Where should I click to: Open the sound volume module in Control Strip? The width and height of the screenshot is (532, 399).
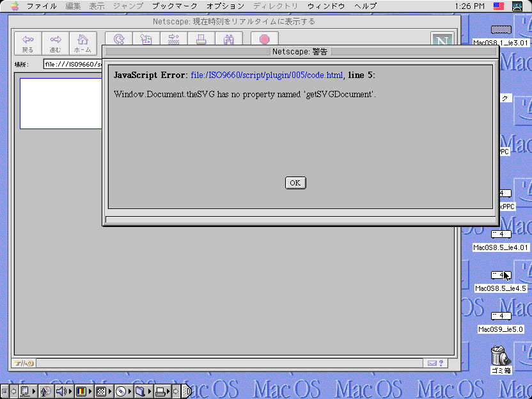coord(64,391)
